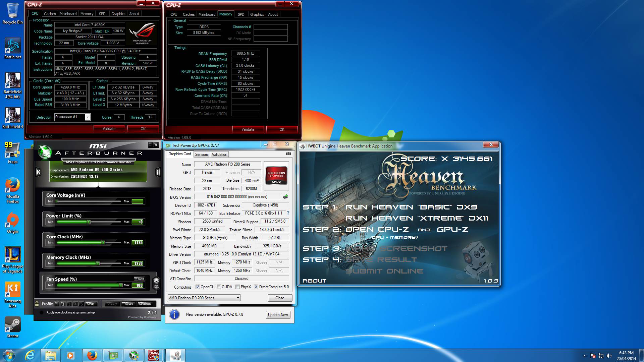Toggle the OpenCL checkbox in GPU-Z
The height and width of the screenshot is (362, 644).
click(198, 287)
